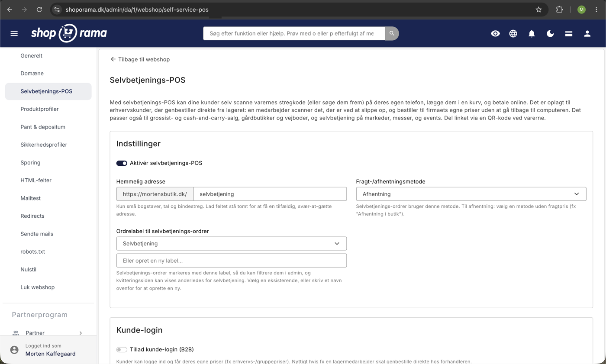The width and height of the screenshot is (606, 364).
Task: Go forward in browser history
Action: point(24,10)
